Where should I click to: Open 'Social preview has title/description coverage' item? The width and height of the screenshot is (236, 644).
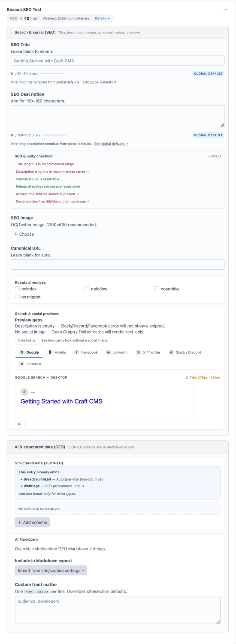(53, 201)
